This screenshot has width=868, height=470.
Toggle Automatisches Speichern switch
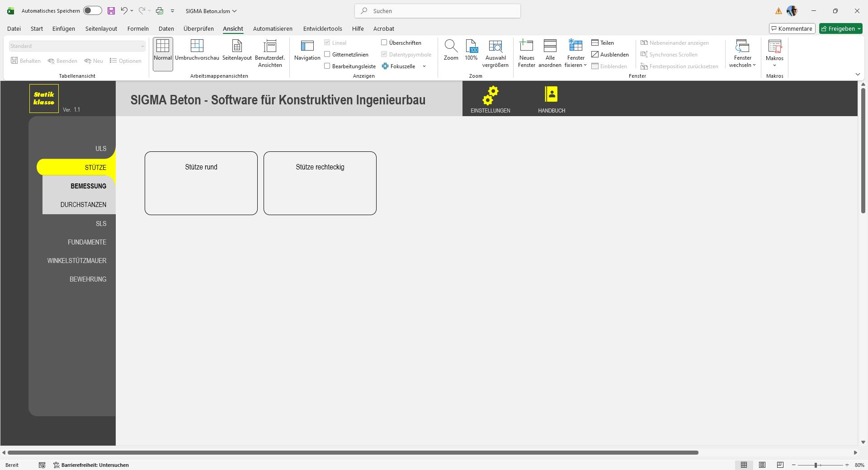pyautogui.click(x=93, y=11)
